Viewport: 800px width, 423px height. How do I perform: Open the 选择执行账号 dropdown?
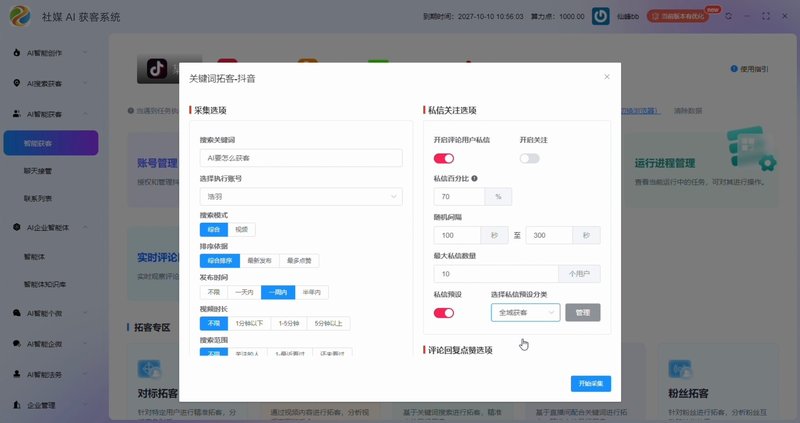point(301,196)
